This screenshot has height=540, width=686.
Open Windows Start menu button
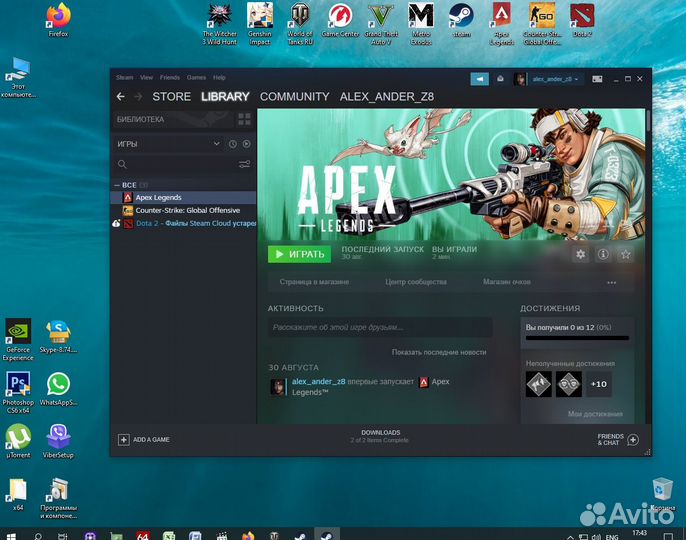[12, 536]
